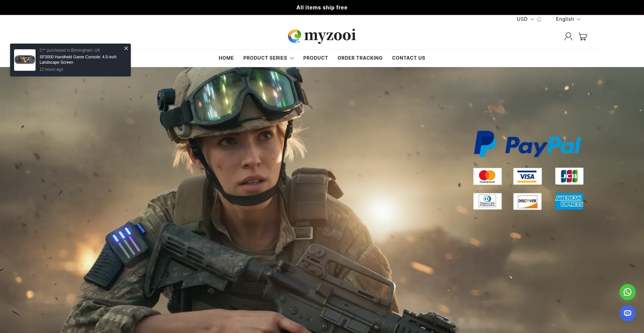Screen dimensions: 644x333
Task: Start a WhatsApp chat via the green icon
Action: click(627, 292)
